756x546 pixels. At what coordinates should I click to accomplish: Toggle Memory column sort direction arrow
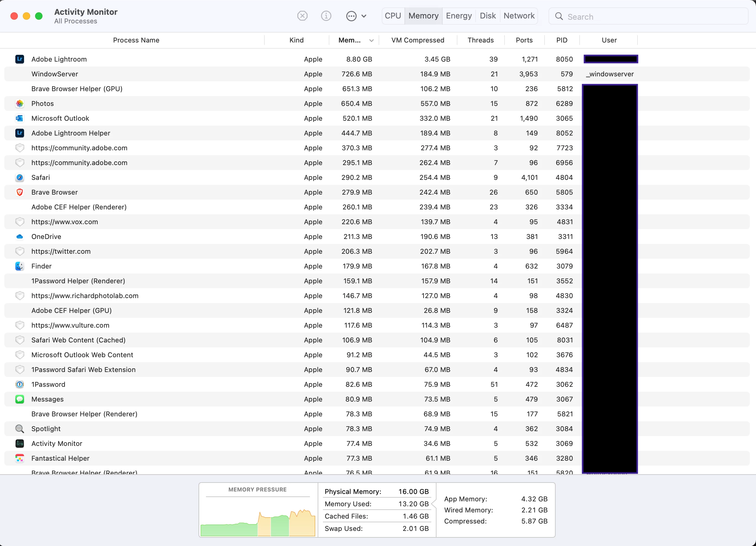click(371, 40)
